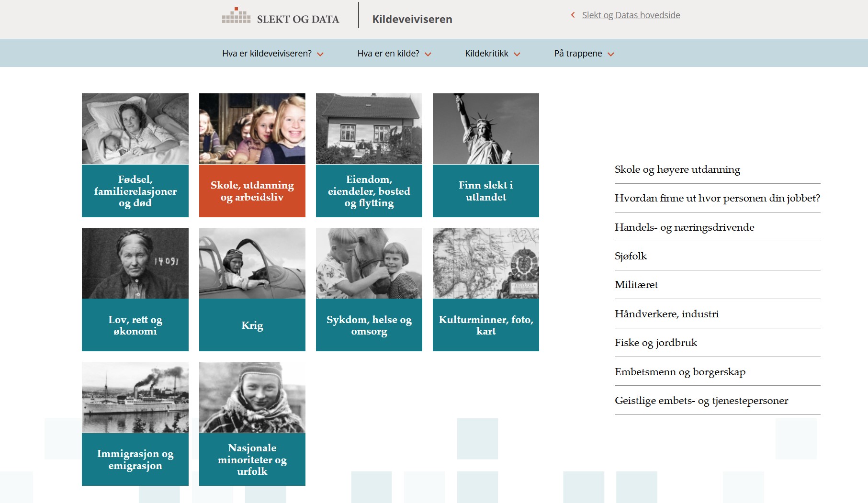Go to Slekt og Datas hovedside
This screenshot has width=868, height=503.
(x=631, y=15)
